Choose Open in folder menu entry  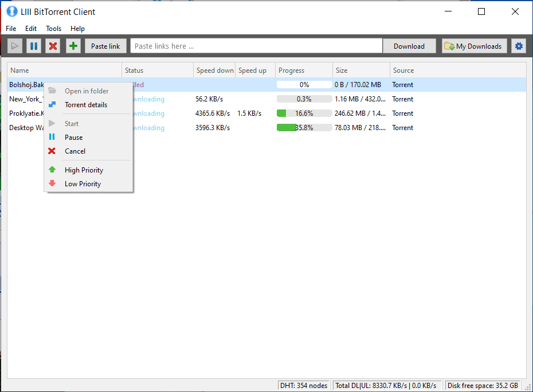[x=88, y=91]
